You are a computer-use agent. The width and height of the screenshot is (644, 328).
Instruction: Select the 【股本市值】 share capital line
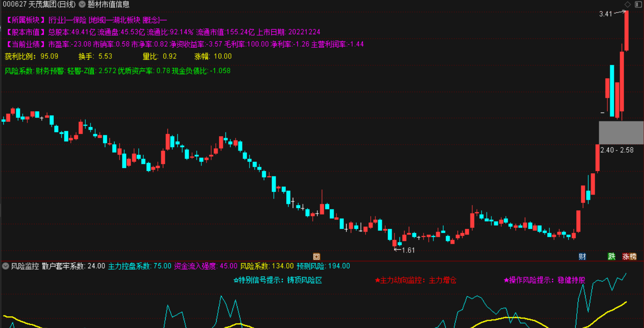(162, 32)
